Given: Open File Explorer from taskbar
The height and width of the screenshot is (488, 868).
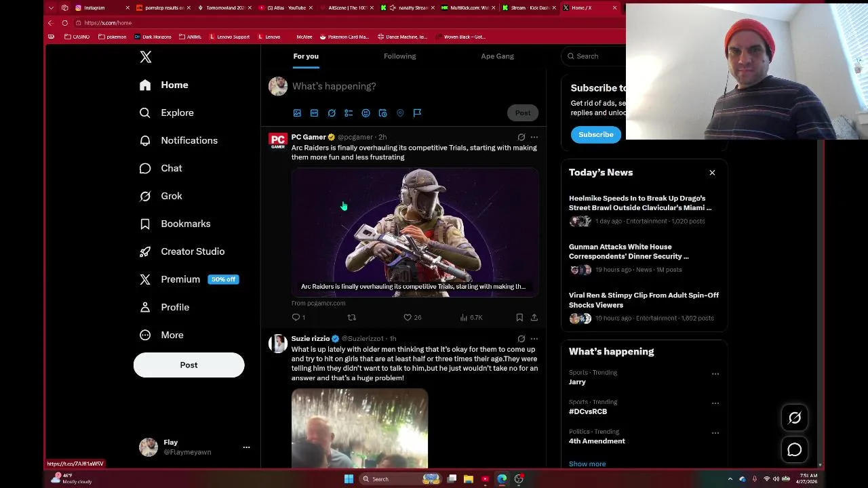Looking at the screenshot, I should (x=468, y=479).
